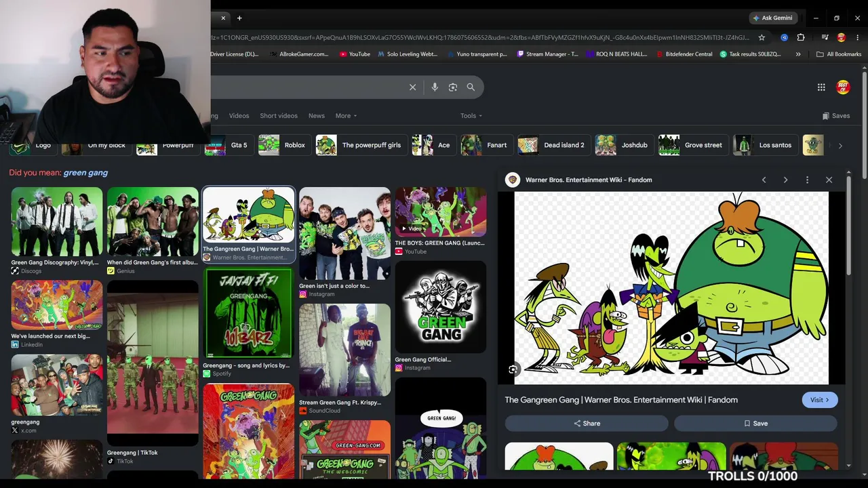Open the Stream Manager bookmark
The width and height of the screenshot is (868, 488).
coord(547,54)
